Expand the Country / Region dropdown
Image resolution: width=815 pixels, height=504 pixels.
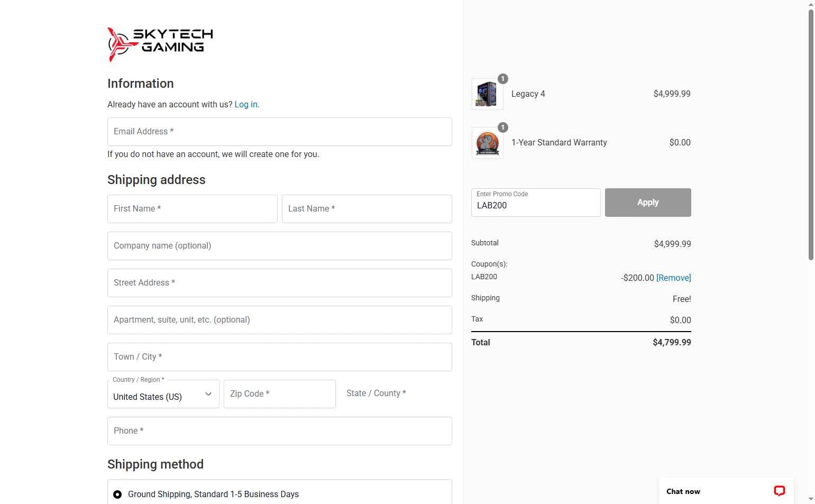(163, 395)
